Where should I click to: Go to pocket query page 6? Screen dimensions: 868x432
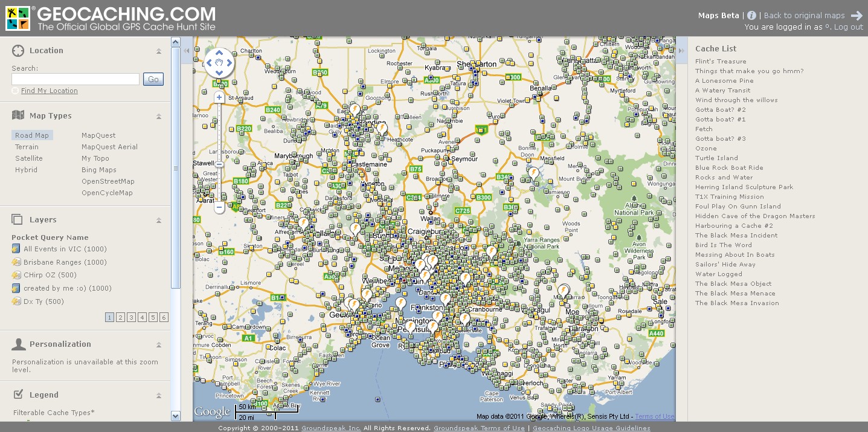(164, 317)
